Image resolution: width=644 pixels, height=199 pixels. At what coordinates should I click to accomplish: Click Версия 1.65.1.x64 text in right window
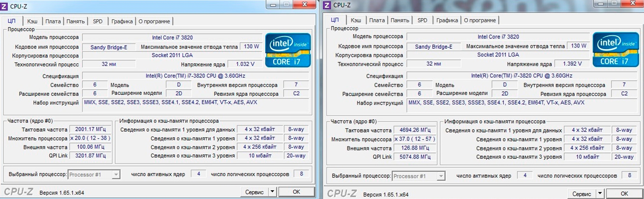pyautogui.click(x=386, y=195)
